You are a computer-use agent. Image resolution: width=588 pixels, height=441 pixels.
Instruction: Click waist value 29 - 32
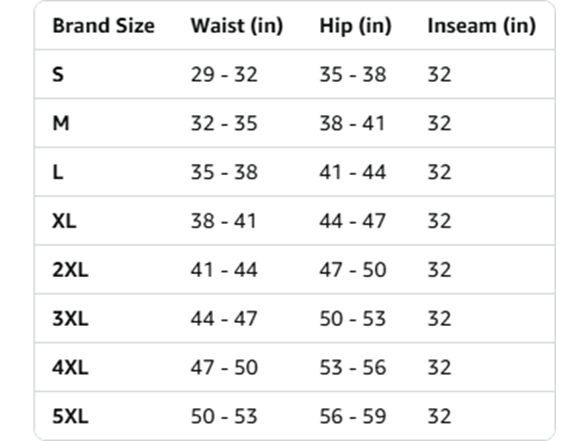(224, 74)
